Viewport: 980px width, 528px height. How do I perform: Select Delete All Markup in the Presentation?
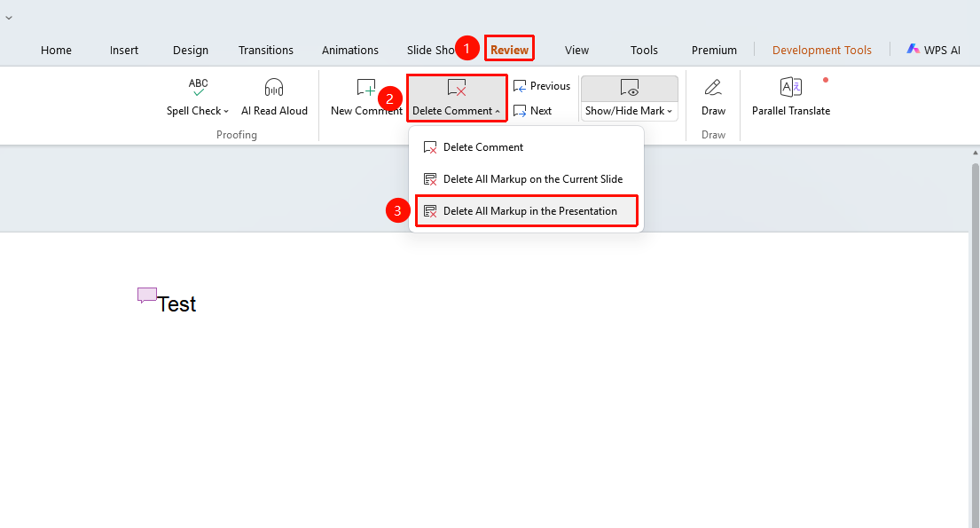pos(526,211)
